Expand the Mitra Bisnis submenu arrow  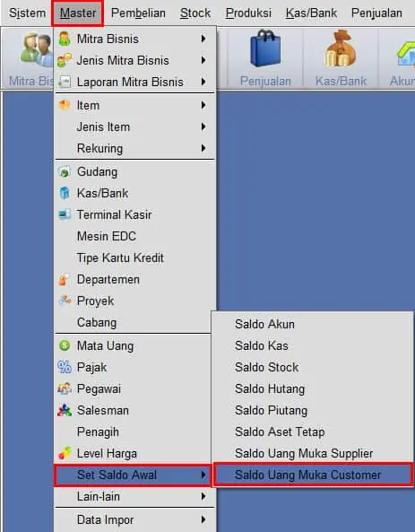click(x=203, y=39)
